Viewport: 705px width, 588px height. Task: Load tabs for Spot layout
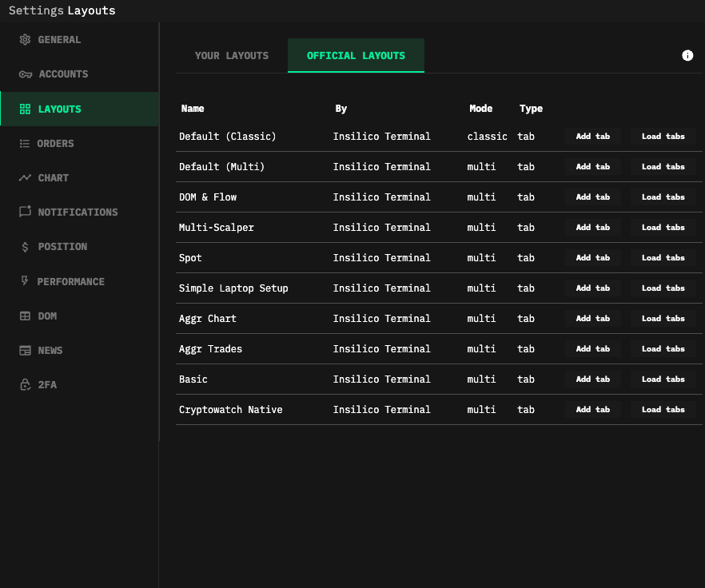[x=663, y=257]
